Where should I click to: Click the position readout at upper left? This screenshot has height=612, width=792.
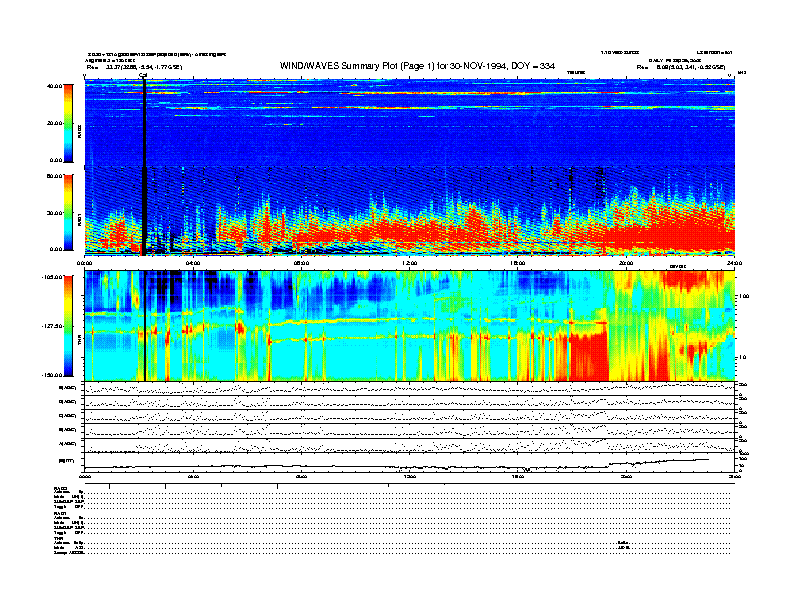click(x=134, y=67)
